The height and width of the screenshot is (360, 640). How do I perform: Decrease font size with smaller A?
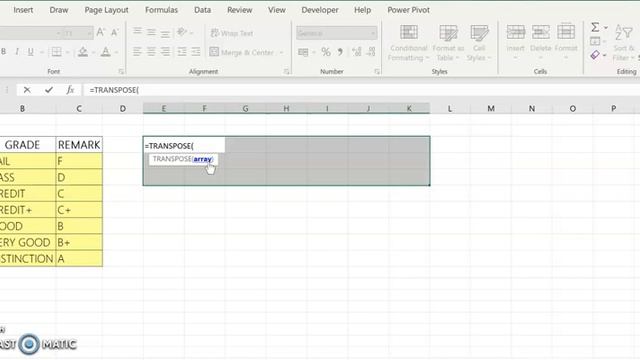point(115,32)
